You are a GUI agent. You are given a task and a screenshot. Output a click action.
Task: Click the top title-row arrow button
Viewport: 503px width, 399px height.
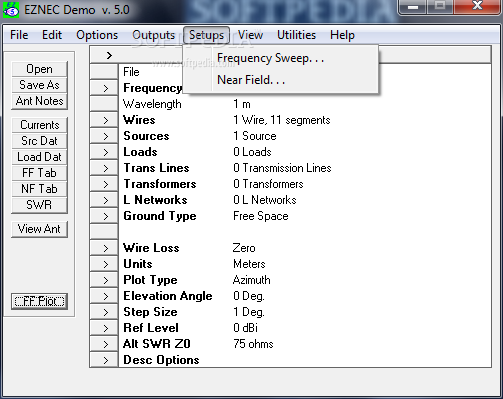coord(109,55)
